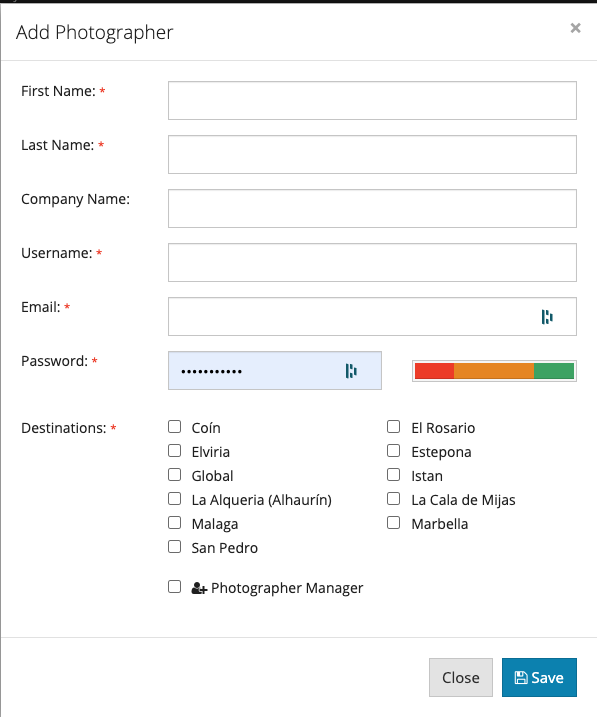Click the Save button
Image resolution: width=597 pixels, height=717 pixels.
(x=539, y=677)
